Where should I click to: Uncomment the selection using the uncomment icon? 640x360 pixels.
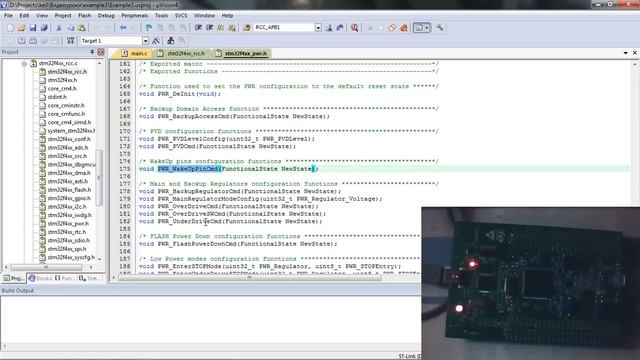(x=232, y=28)
